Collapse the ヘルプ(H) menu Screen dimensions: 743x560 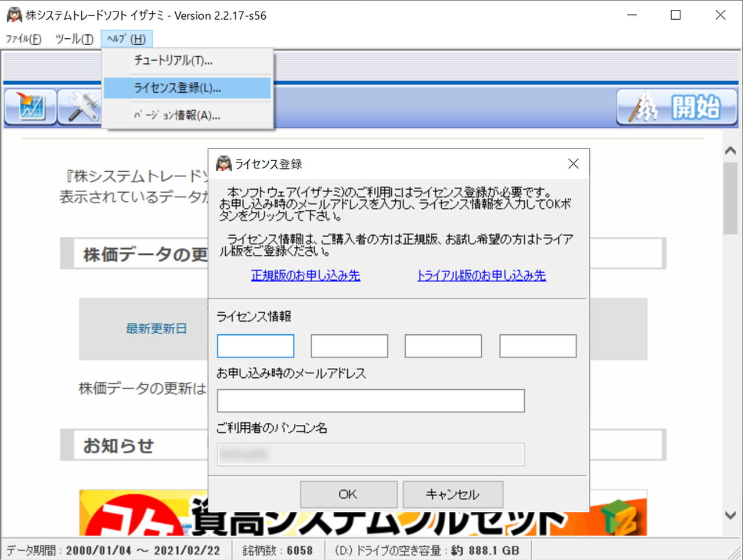tap(127, 39)
